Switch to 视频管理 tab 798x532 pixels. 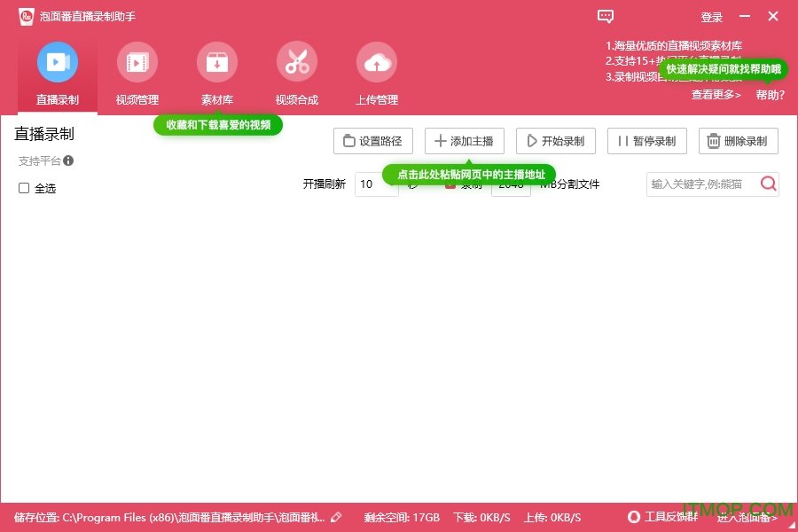pos(137,74)
